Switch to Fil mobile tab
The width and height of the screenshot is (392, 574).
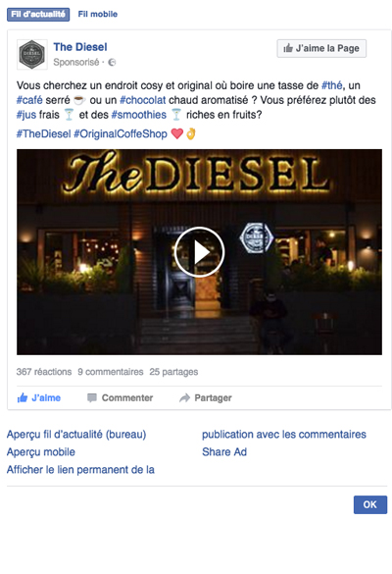pos(98,15)
